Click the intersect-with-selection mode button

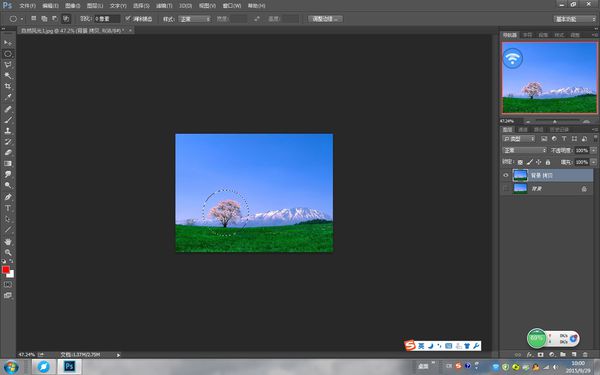[x=66, y=18]
